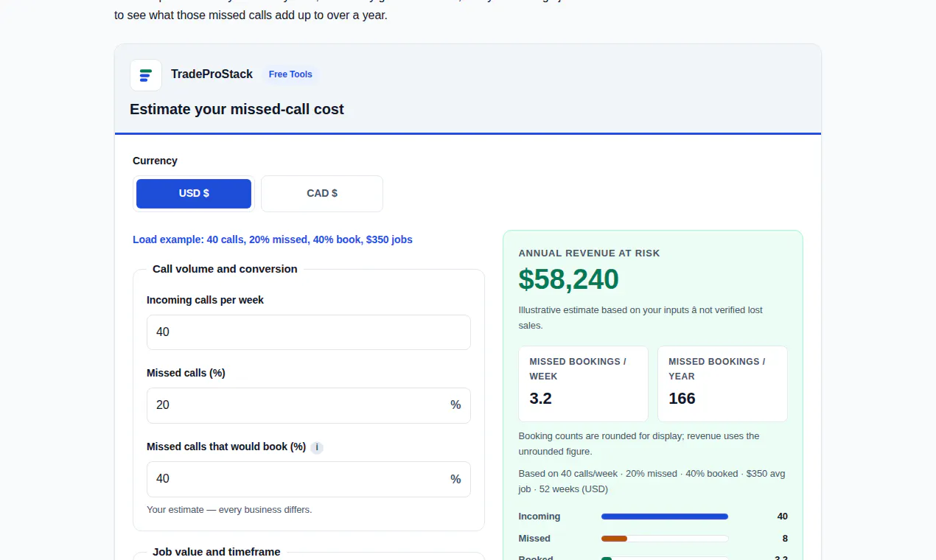The height and width of the screenshot is (560, 936).
Task: Click 'Call volume and conversion' section title
Action: (x=225, y=269)
